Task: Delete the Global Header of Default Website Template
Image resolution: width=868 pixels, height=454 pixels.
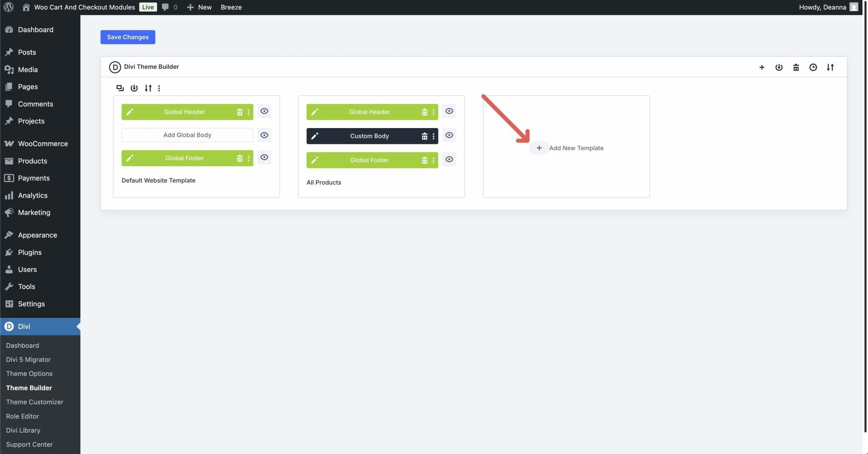Action: [240, 112]
